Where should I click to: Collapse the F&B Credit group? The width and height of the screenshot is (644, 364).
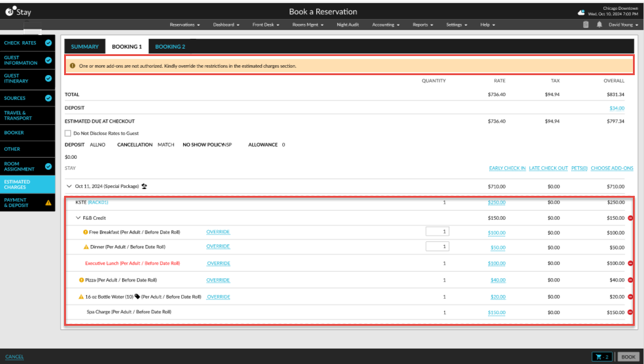pos(78,218)
